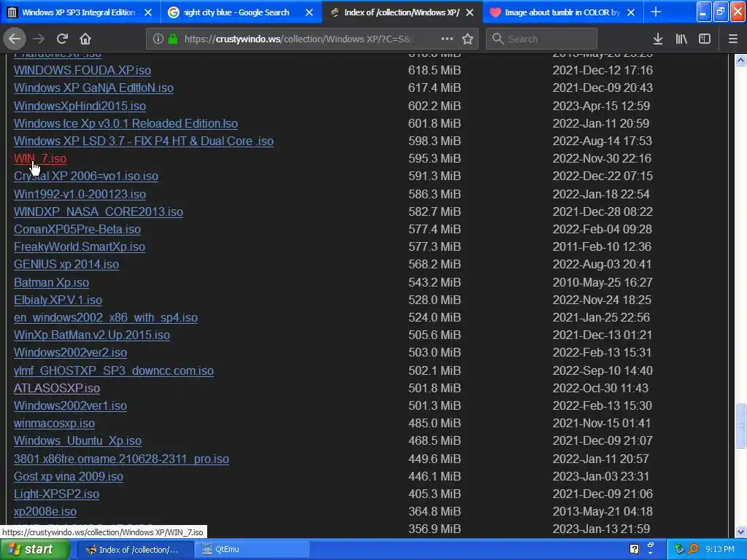This screenshot has width=747, height=560.
Task: Click the page scrollbar's up arrow
Action: point(740,60)
